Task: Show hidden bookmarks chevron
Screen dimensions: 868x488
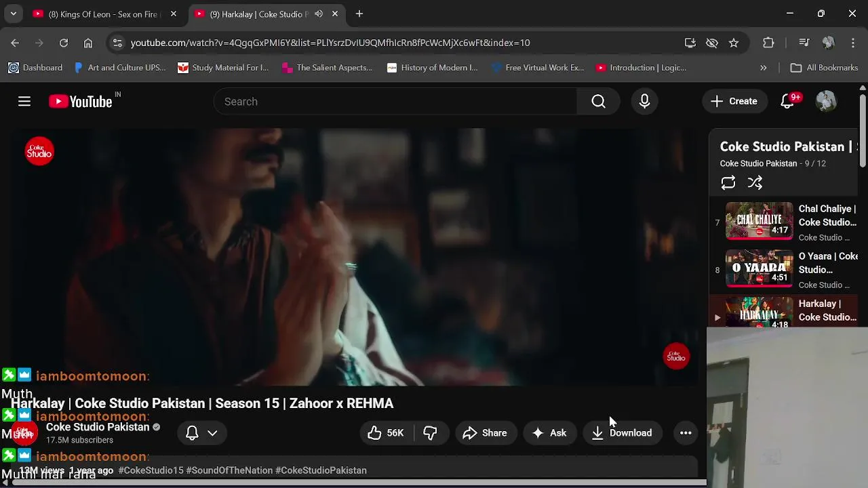Action: 764,68
